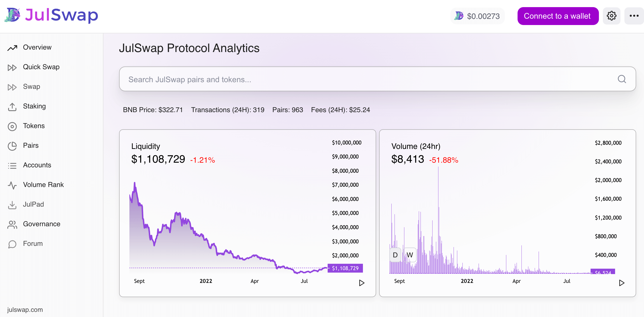The width and height of the screenshot is (644, 317).
Task: Click the Liquidity value $1,108,729 heading
Action: (158, 159)
